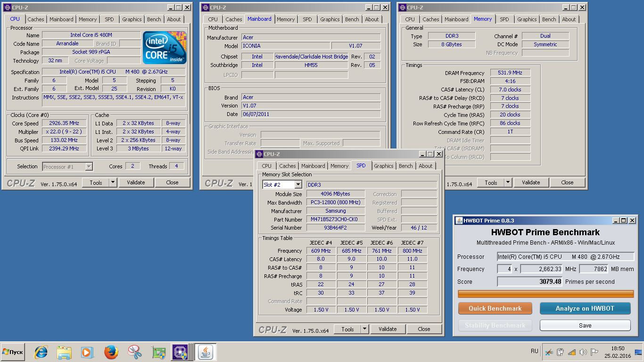The width and height of the screenshot is (644, 362).
Task: Open the Пуск start button
Action: [13, 352]
